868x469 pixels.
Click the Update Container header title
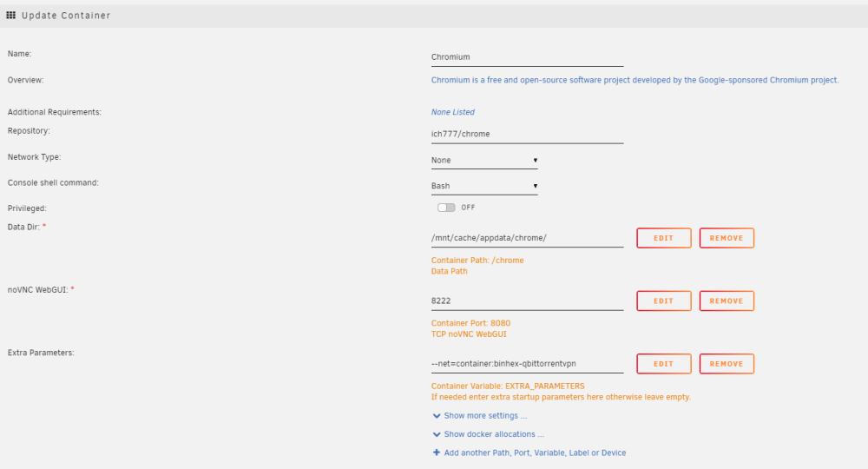coord(66,16)
